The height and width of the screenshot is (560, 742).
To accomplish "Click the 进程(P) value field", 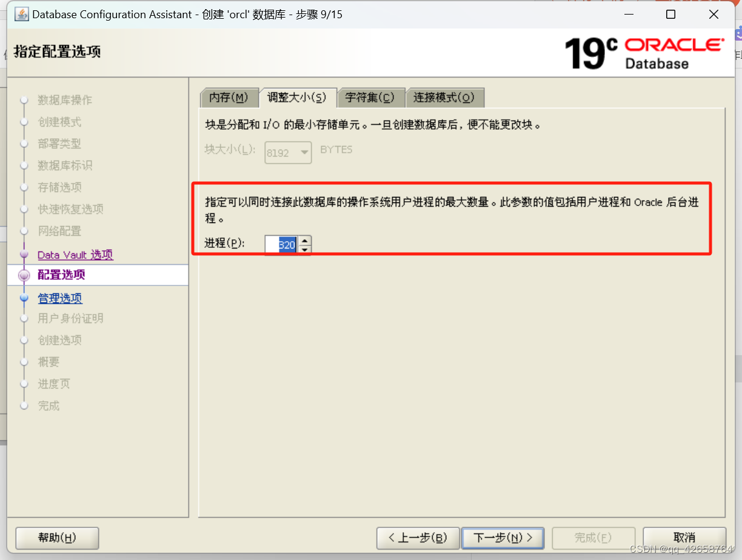I will pyautogui.click(x=281, y=245).
